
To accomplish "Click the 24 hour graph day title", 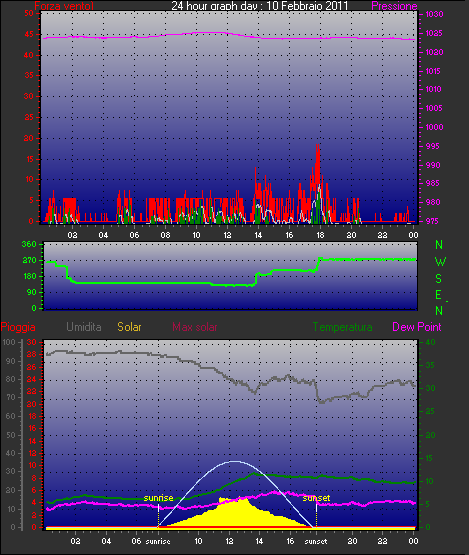I will coord(260,5).
